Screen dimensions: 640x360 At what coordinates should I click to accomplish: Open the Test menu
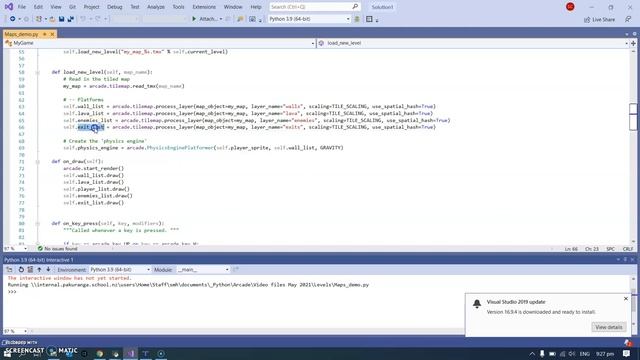coord(135,7)
